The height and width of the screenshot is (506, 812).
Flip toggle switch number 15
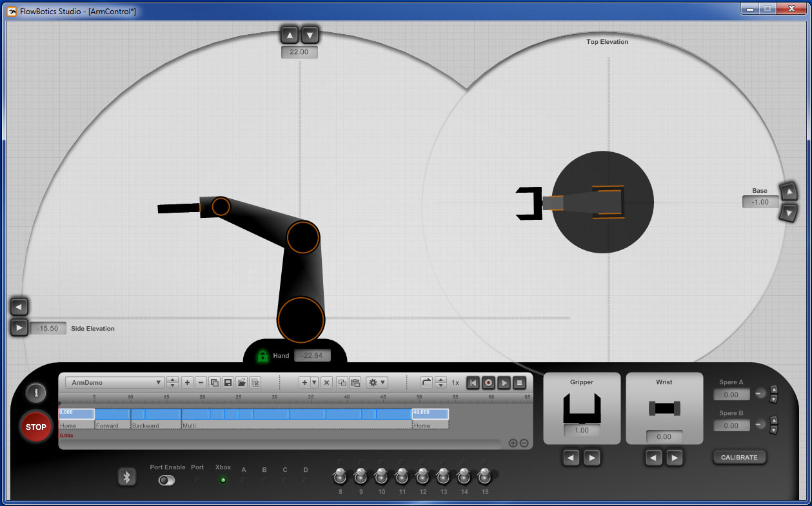(484, 477)
